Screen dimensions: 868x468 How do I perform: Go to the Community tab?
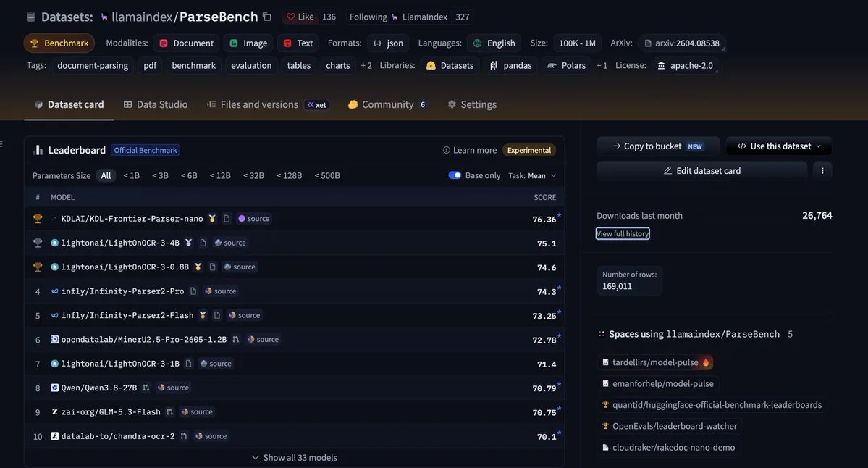click(x=387, y=104)
